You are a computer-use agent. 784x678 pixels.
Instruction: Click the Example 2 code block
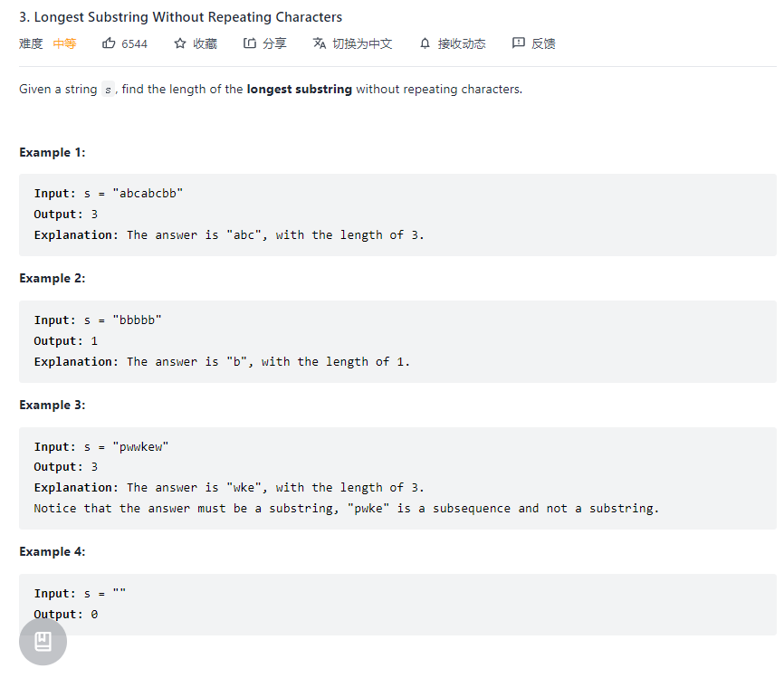(397, 341)
